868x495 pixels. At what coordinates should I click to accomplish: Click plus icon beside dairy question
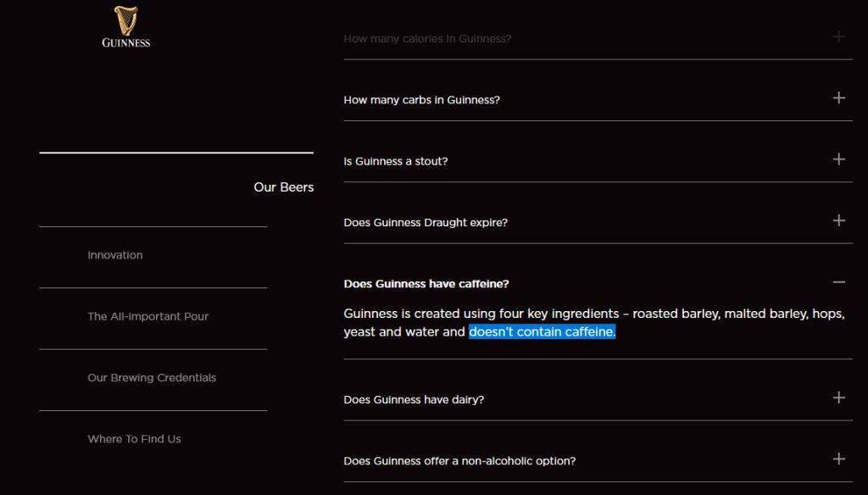(x=838, y=398)
